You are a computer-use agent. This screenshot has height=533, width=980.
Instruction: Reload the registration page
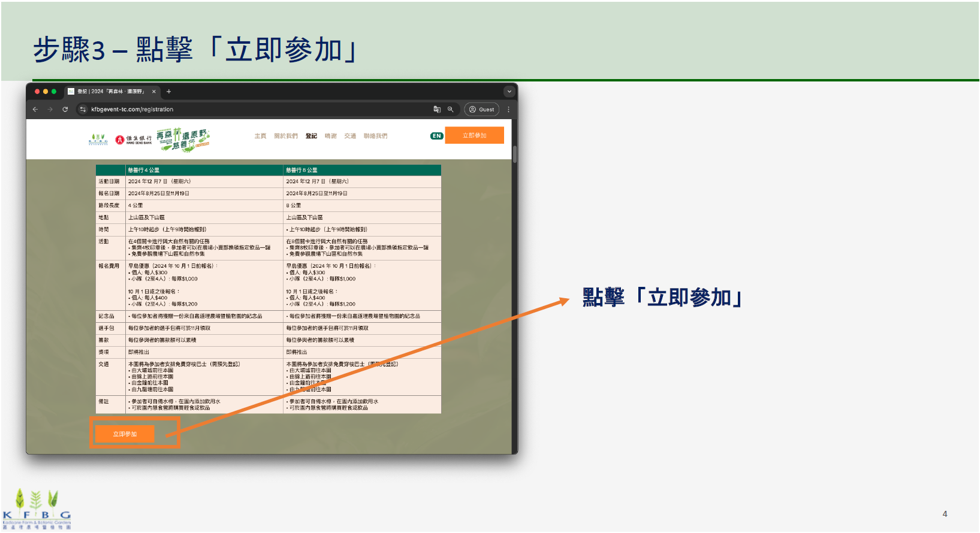(x=65, y=110)
